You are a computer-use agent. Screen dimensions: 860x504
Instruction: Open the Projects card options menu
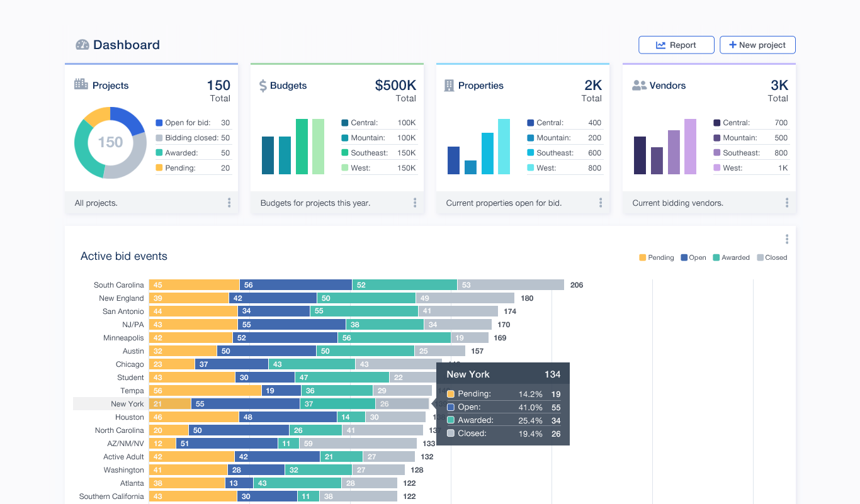coord(229,203)
